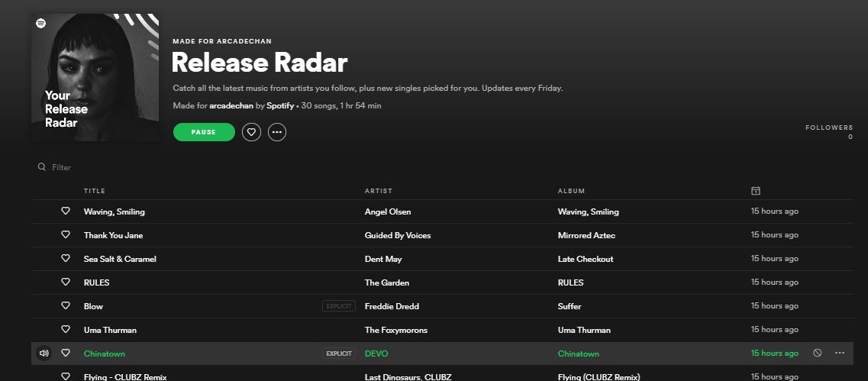Pause the playlist with the green button

click(205, 132)
